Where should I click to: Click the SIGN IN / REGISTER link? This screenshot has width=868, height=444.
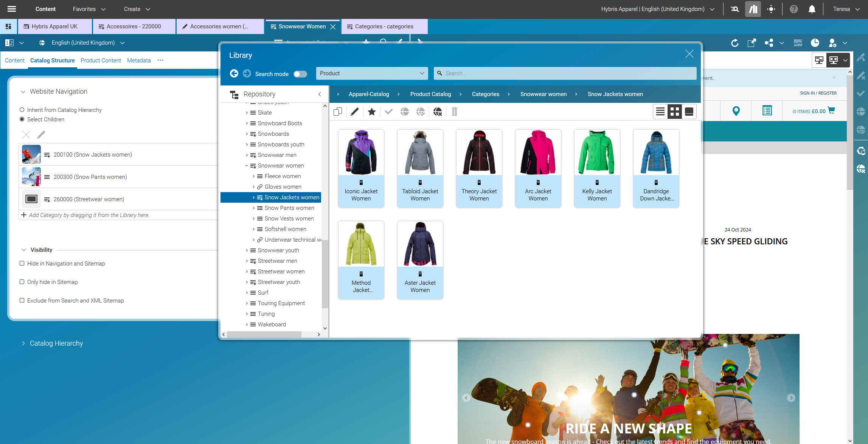point(818,93)
